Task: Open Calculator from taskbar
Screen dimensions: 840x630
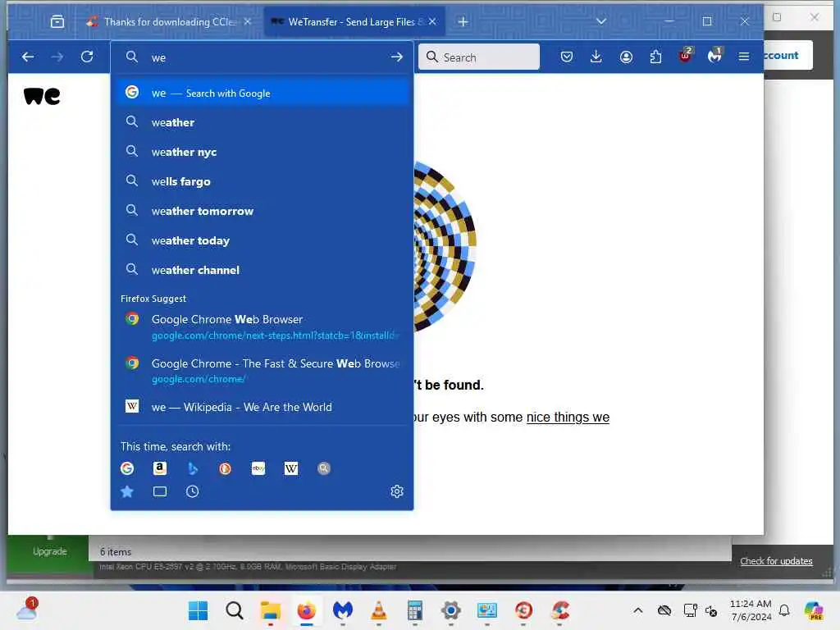Action: (x=415, y=610)
